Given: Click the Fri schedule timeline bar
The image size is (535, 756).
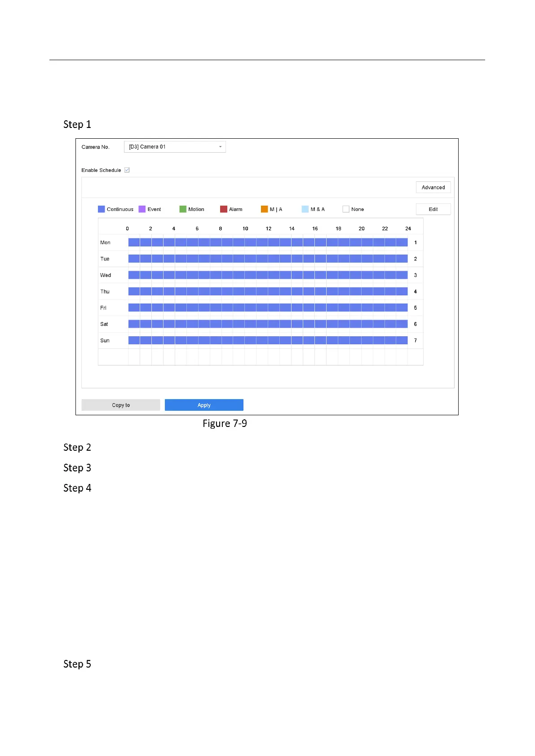Looking at the screenshot, I should 268,308.
